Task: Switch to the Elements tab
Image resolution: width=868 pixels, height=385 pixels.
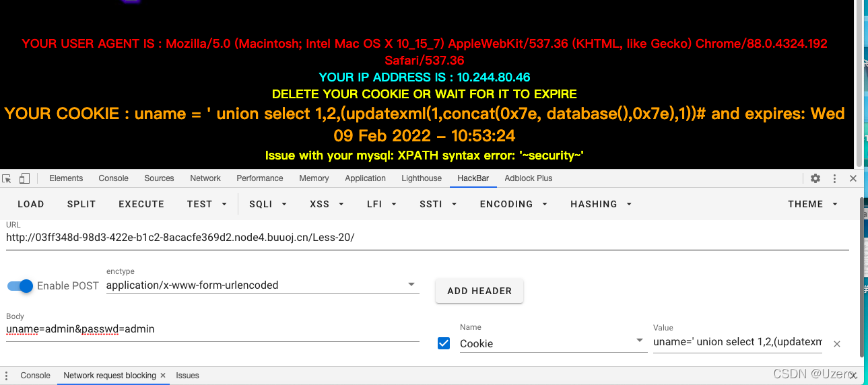Action: click(x=66, y=178)
